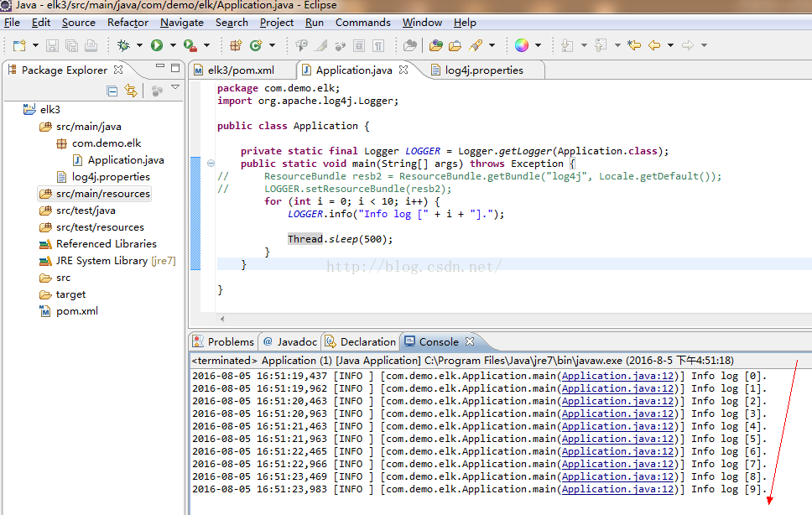The height and width of the screenshot is (515, 812).
Task: Switch to the Problems tab
Action: tap(223, 341)
